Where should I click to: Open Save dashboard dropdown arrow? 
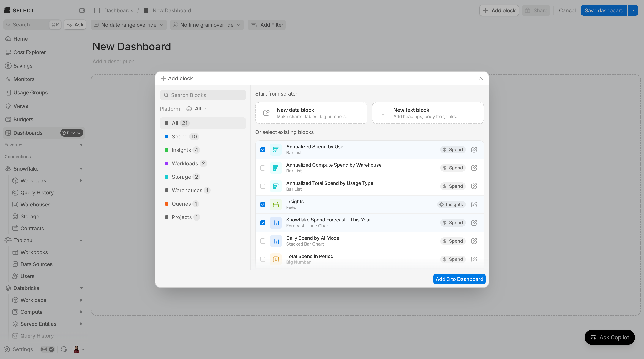coord(632,10)
